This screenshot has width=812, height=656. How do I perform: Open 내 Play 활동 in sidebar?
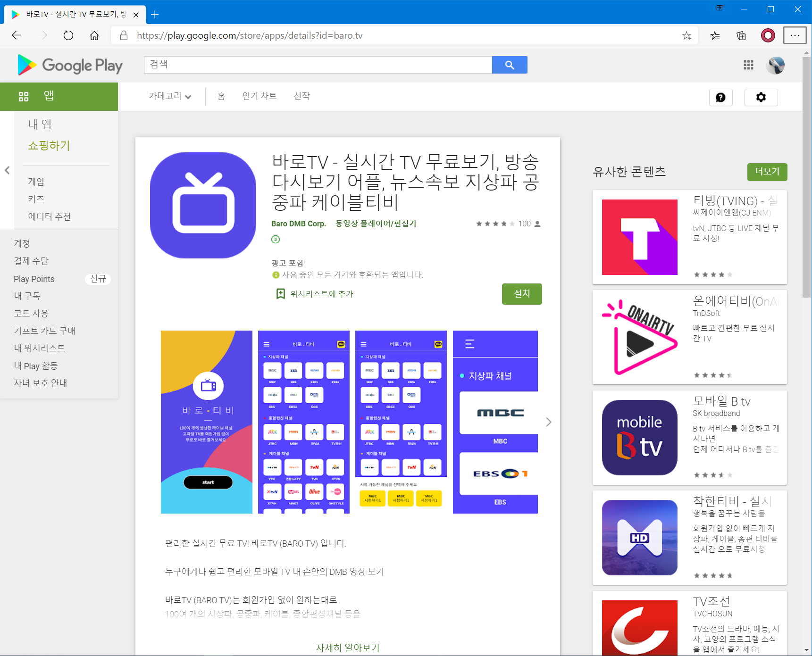click(36, 365)
